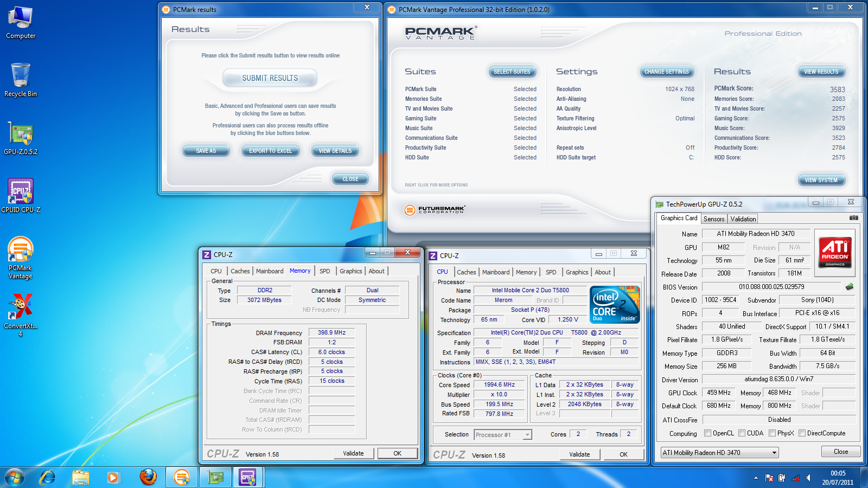This screenshot has width=868, height=488.
Task: Click the power plug tray icon
Action: pyautogui.click(x=782, y=478)
